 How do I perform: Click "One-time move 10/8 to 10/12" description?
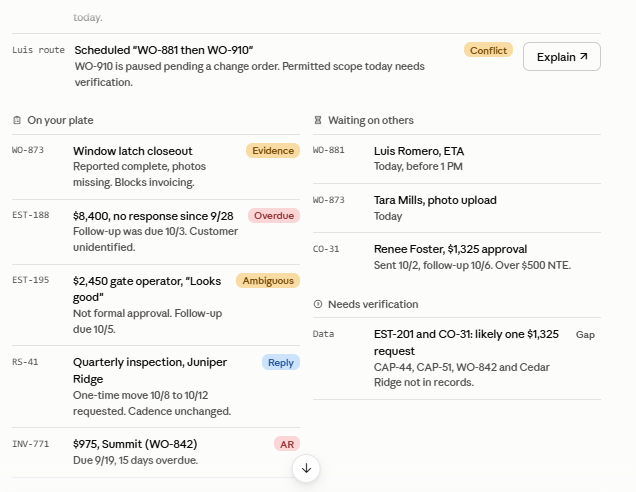pos(152,403)
